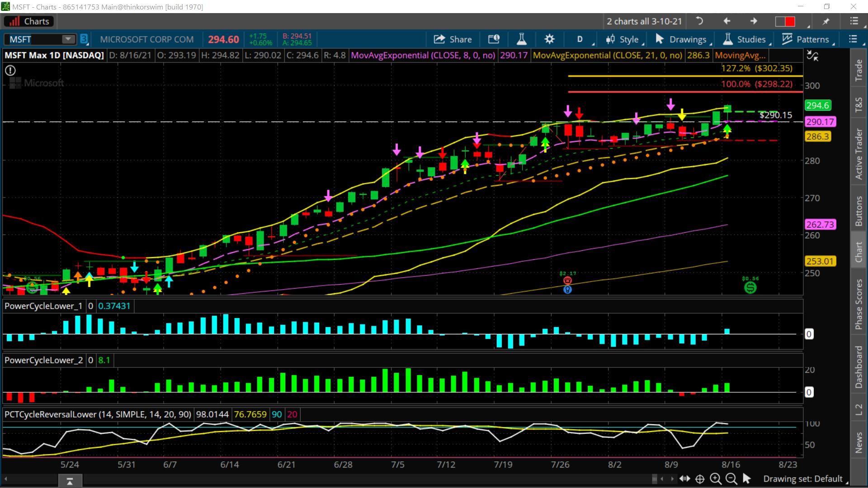Click the MovAvgExponential (CLOSE, 21) study label
Image resolution: width=868 pixels, height=488 pixels.
pyautogui.click(x=608, y=55)
